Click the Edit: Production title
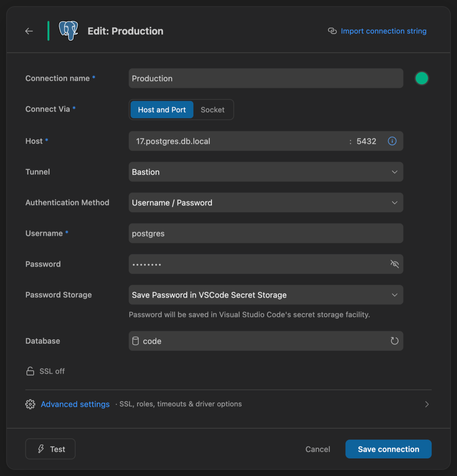The height and width of the screenshot is (476, 457). click(x=125, y=31)
